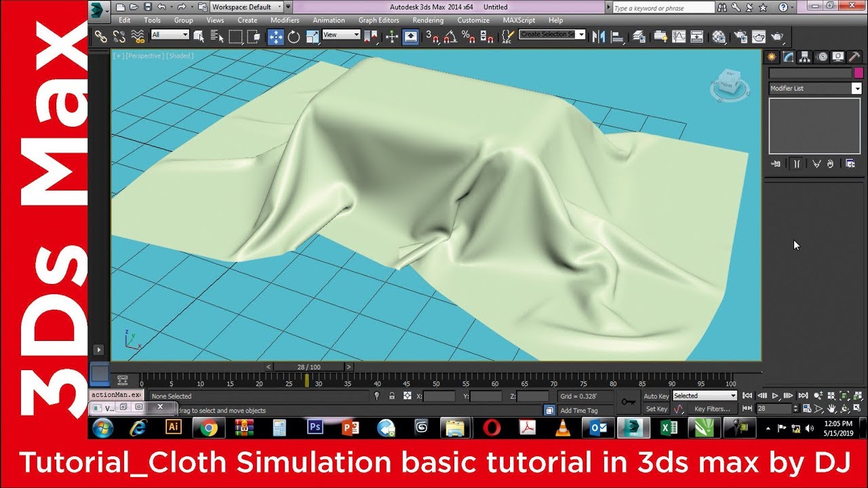The height and width of the screenshot is (488, 868).
Task: Click the time slider 28 / 100
Action: (x=309, y=367)
